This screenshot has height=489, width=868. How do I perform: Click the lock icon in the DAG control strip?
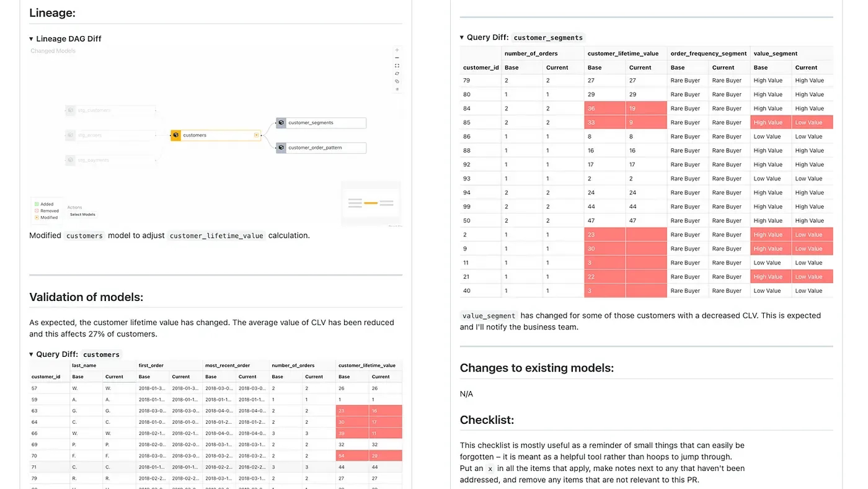click(x=397, y=74)
